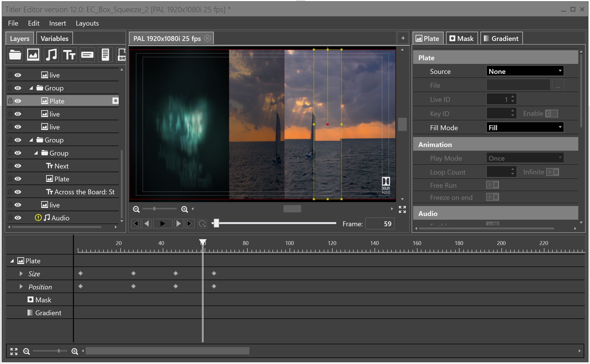The width and height of the screenshot is (590, 364).
Task: Increase the Live ID value
Action: (513, 97)
